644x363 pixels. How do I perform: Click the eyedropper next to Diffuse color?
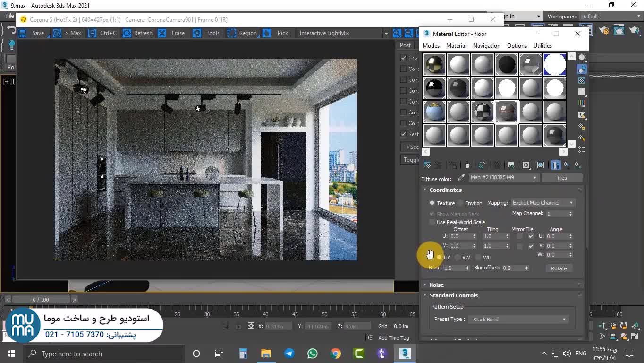tap(461, 178)
